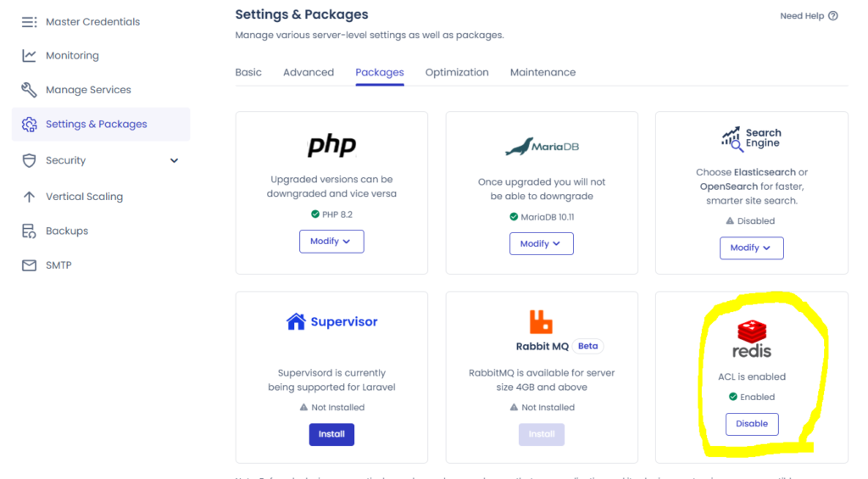Click the Manage Services wrench icon
Screen dimensions: 868x479
(29, 90)
